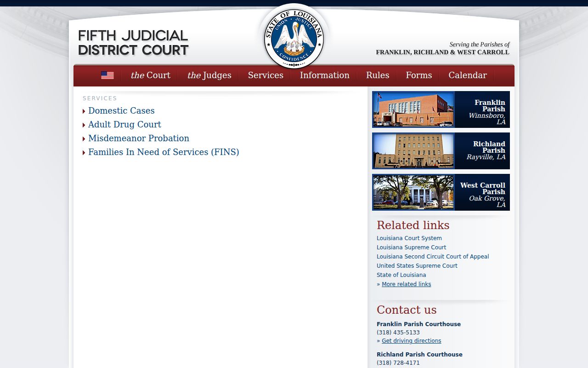Screen dimensions: 588x368
Task: Open the State of Louisiana link
Action: click(x=401, y=275)
